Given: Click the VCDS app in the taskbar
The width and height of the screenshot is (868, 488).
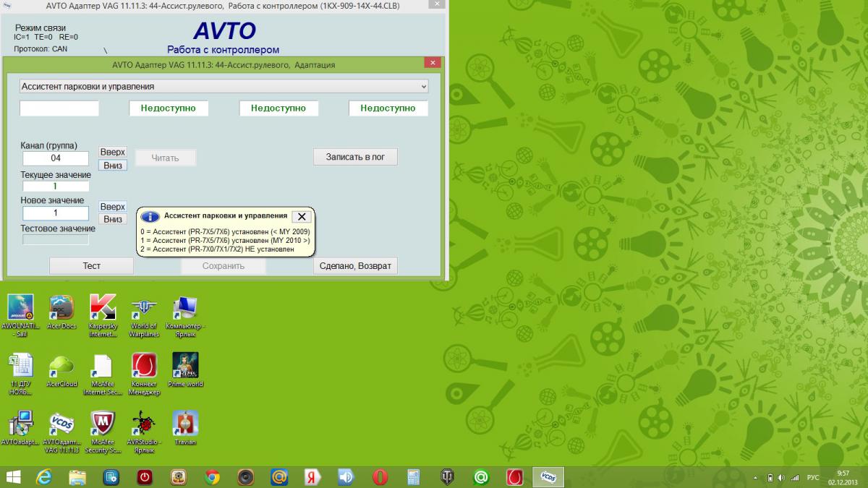Looking at the screenshot, I should click(548, 477).
